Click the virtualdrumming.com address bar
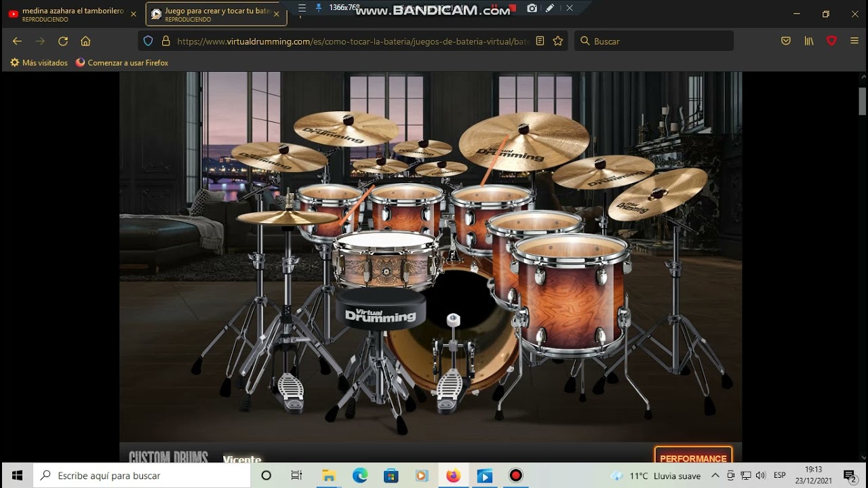868x488 pixels. click(353, 41)
